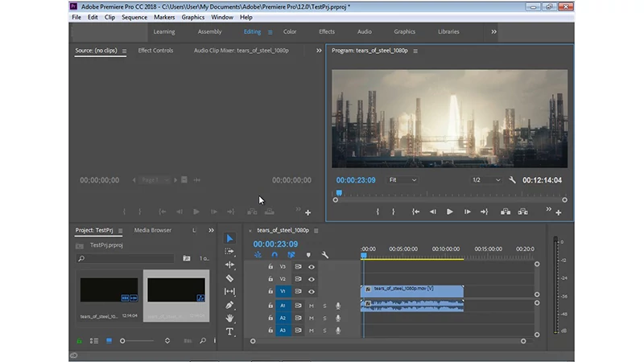Image resolution: width=644 pixels, height=362 pixels.
Task: Switch Project panel to list view
Action: tap(94, 340)
